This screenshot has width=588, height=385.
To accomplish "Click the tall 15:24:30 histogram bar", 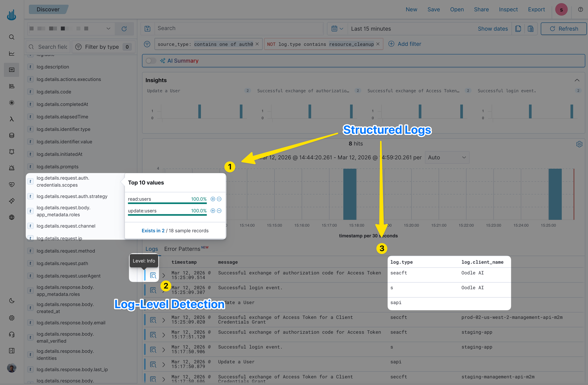I will pyautogui.click(x=555, y=194).
